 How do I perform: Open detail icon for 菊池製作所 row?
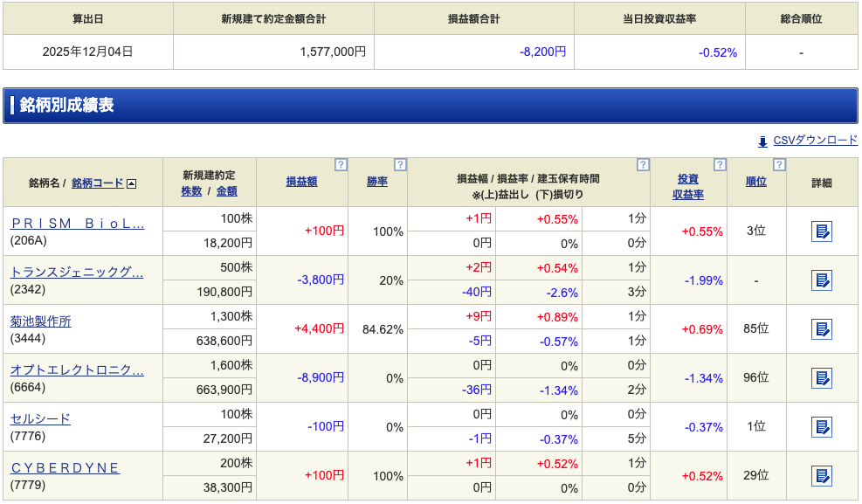tap(821, 329)
